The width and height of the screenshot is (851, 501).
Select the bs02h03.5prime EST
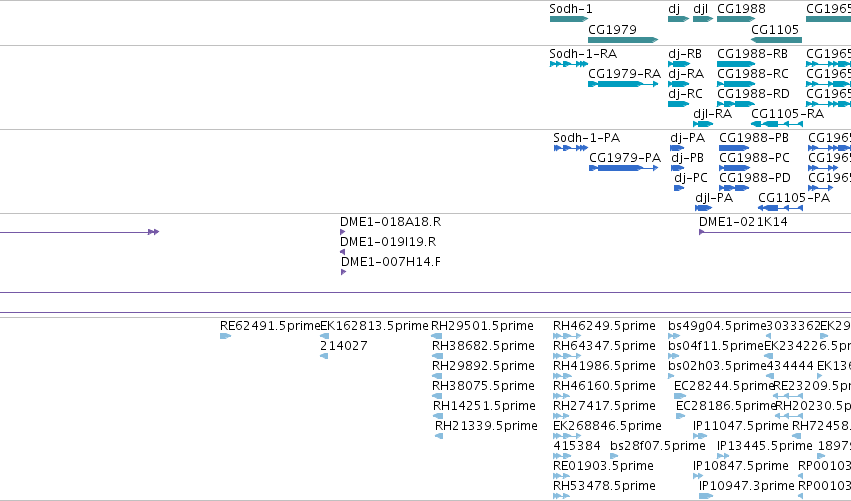point(671,377)
